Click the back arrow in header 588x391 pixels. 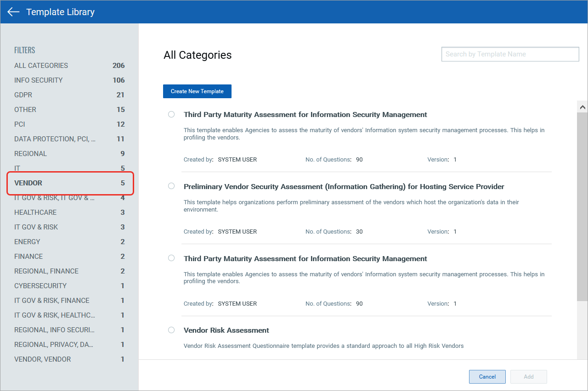[x=13, y=12]
